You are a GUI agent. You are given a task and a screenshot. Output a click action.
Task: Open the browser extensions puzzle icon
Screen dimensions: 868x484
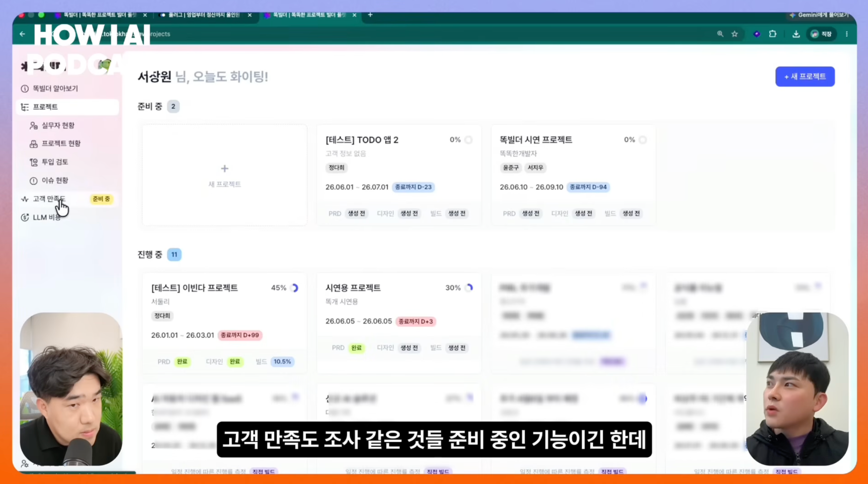(x=773, y=34)
